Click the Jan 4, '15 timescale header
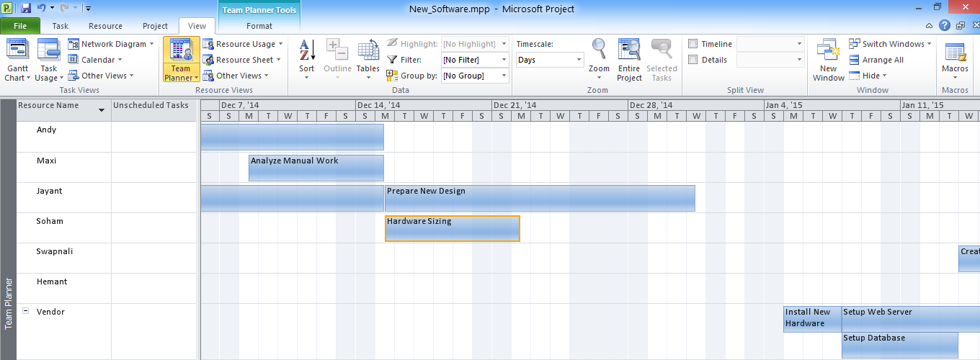 832,105
